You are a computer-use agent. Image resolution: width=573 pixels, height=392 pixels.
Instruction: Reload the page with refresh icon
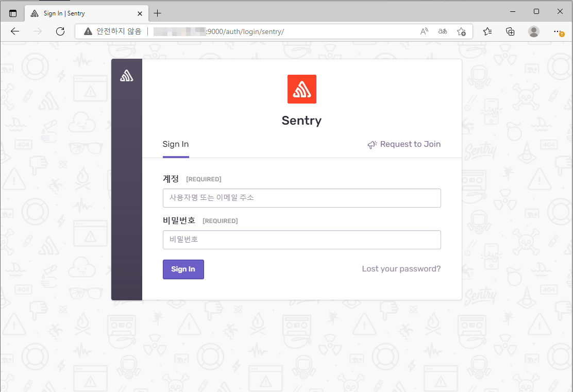click(x=60, y=31)
